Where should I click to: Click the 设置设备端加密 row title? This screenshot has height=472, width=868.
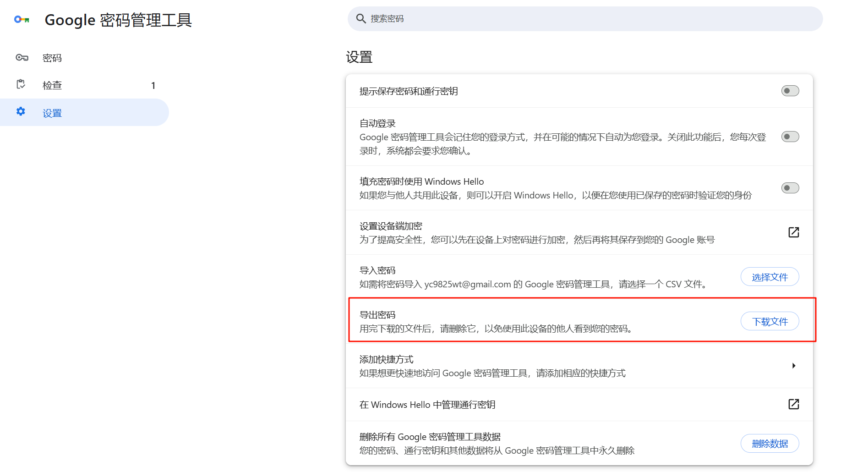391,226
